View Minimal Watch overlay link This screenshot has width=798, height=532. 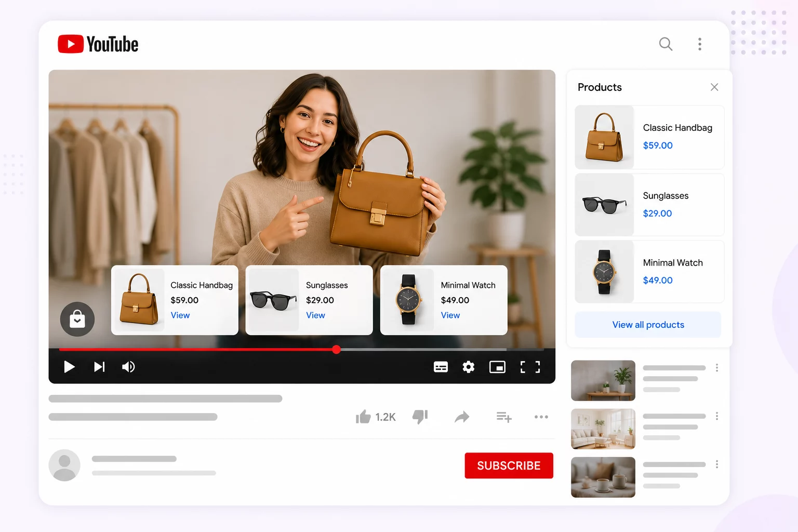[450, 315]
